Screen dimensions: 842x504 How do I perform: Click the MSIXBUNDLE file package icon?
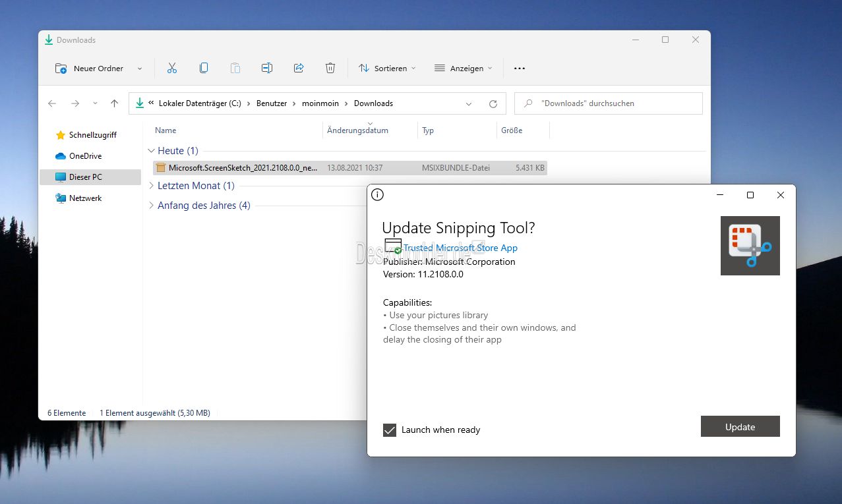point(161,168)
